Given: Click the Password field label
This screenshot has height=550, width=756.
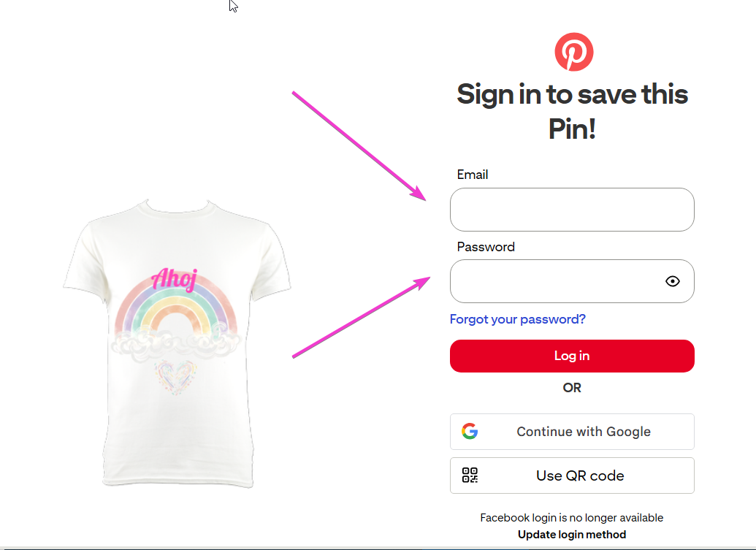Looking at the screenshot, I should (486, 247).
